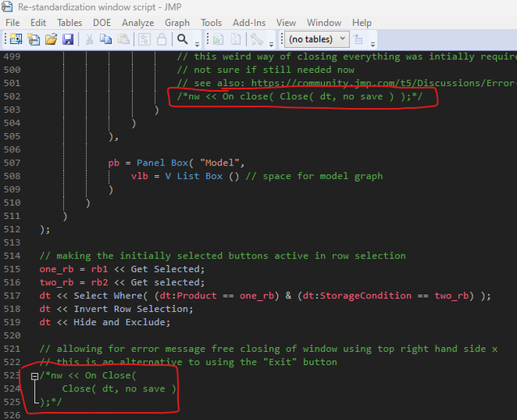Click the New Script toolbar icon
The height and width of the screenshot is (420, 517).
point(33,39)
